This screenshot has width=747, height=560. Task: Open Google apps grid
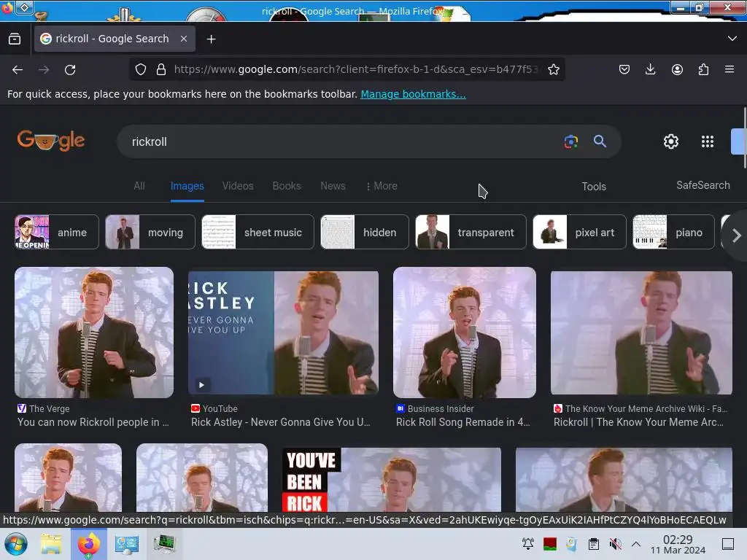(x=708, y=141)
